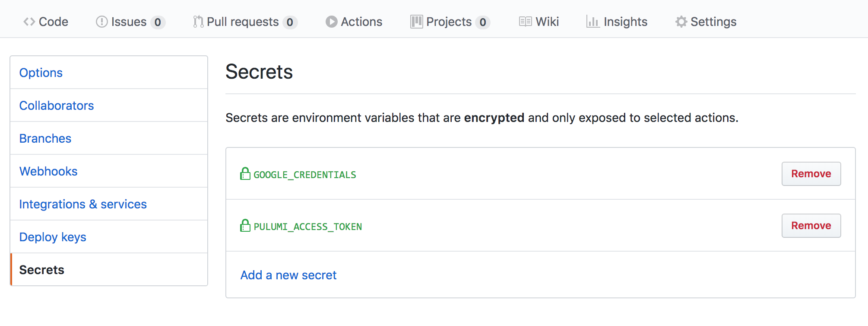Image resolution: width=868 pixels, height=326 pixels.
Task: Click the lock icon beside GOOGLE_CREDENTIALS
Action: (245, 174)
